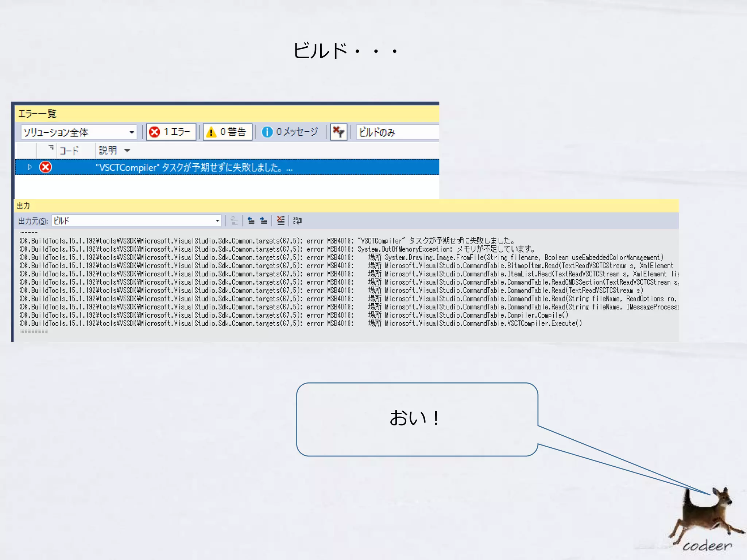Toggle the 0 警告 filter button
The width and height of the screenshot is (747, 560).
228,132
